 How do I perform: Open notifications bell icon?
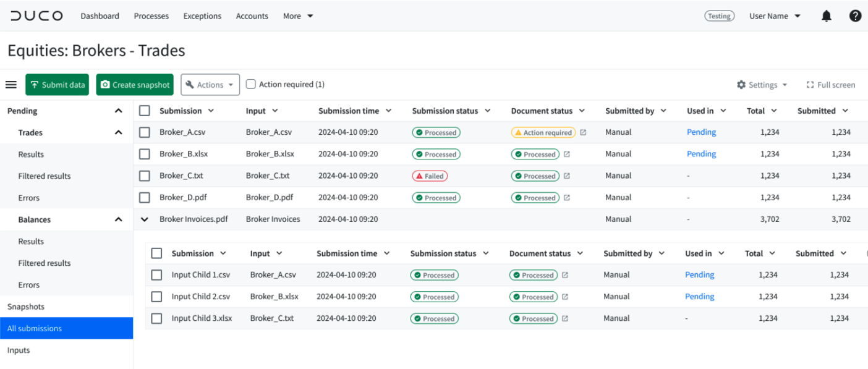click(827, 16)
